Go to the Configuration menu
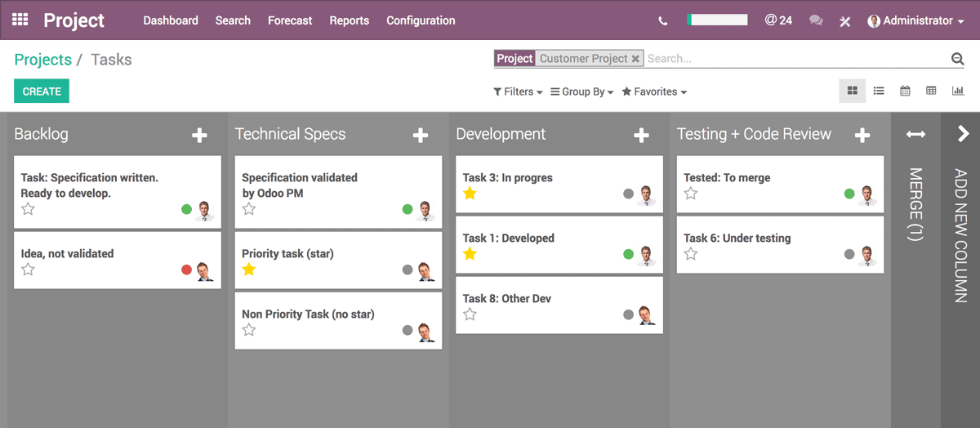Image resolution: width=980 pixels, height=428 pixels. click(x=421, y=20)
